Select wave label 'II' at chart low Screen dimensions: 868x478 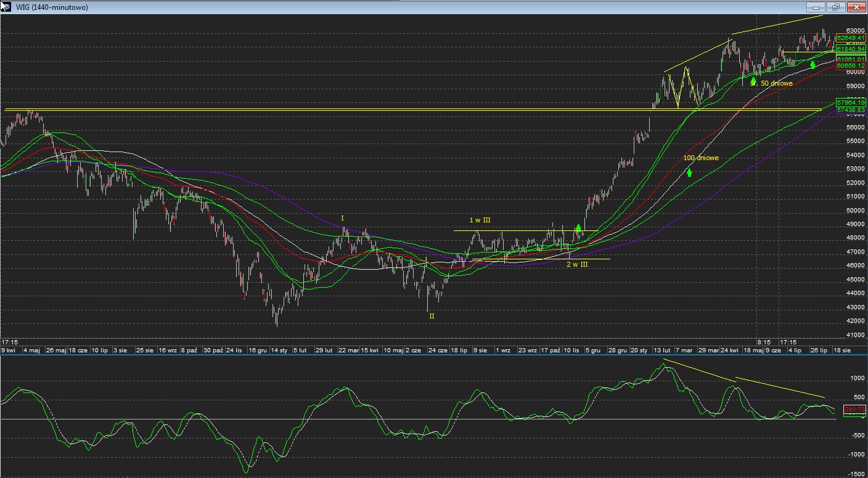(432, 316)
